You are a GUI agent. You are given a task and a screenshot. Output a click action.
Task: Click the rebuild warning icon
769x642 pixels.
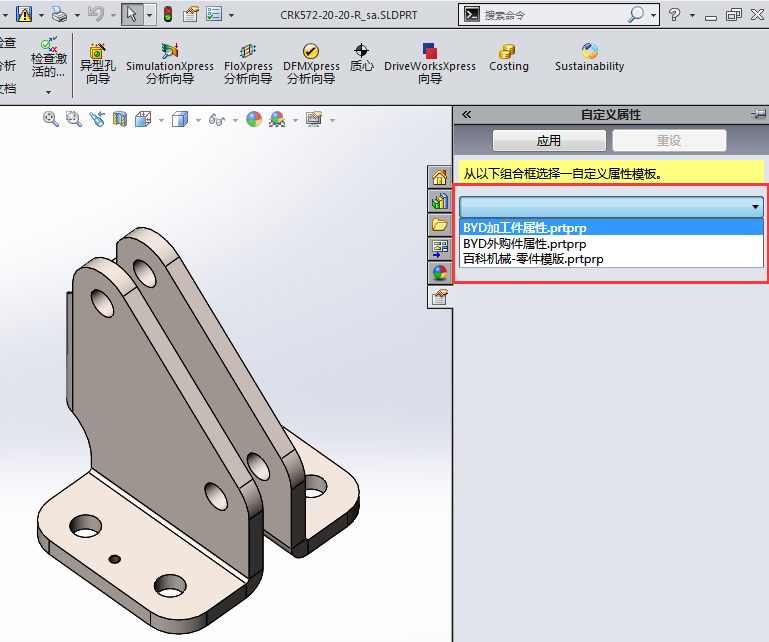tap(24, 14)
